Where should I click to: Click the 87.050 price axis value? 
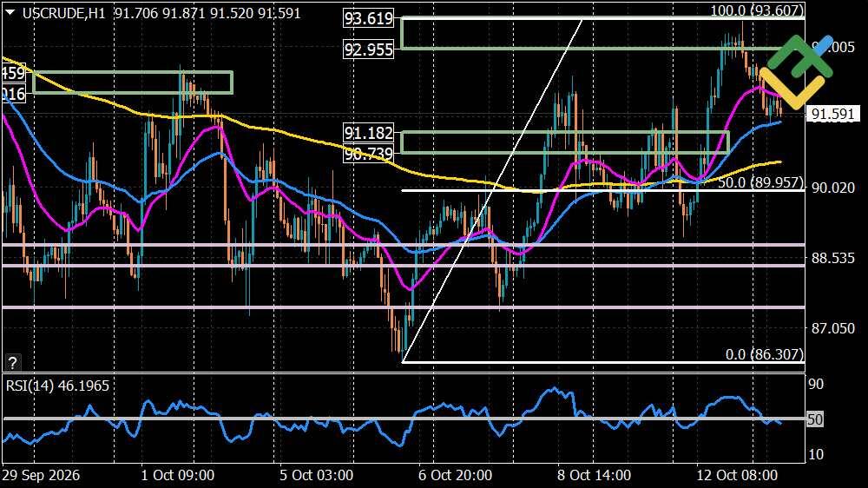click(832, 328)
